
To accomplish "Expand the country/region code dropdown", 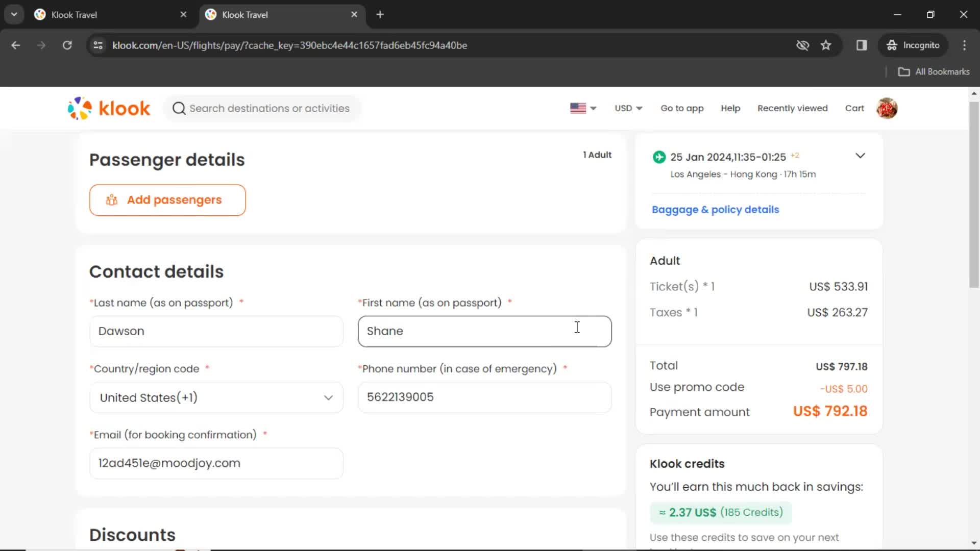I will (329, 397).
